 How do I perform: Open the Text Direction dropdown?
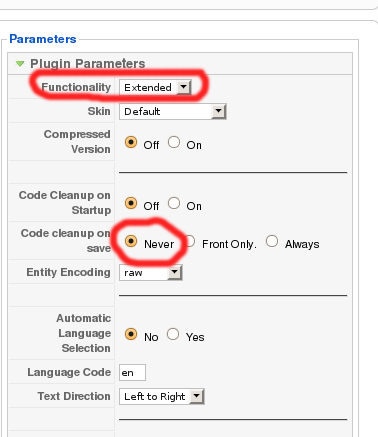click(x=162, y=396)
